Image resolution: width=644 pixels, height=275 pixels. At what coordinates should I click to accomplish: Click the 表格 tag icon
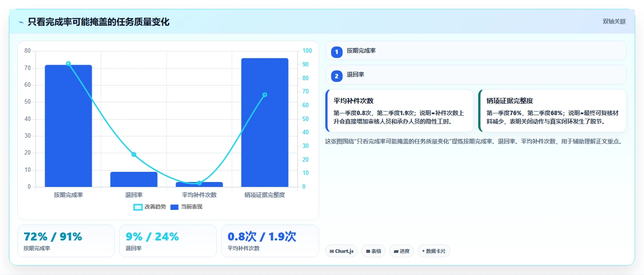368,251
